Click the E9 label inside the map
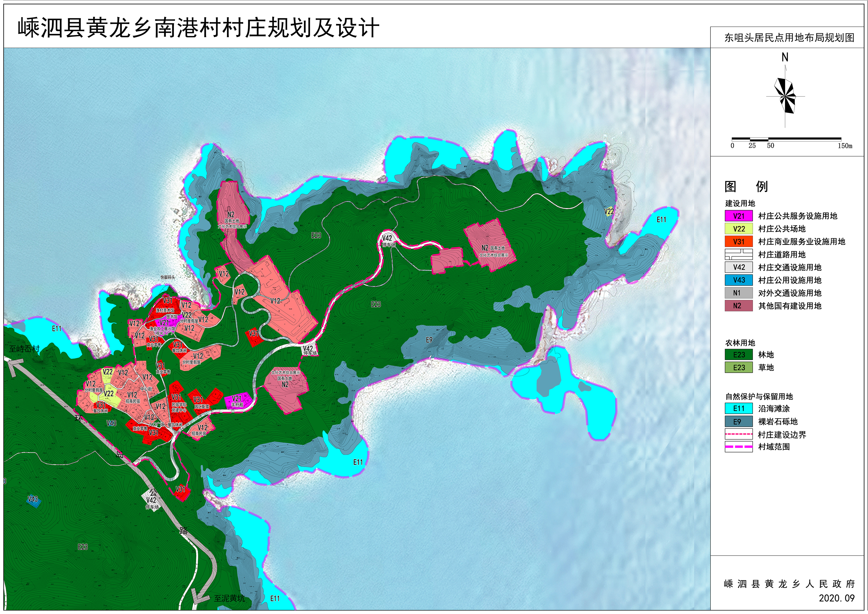This screenshot has height=614, width=868. click(x=429, y=340)
